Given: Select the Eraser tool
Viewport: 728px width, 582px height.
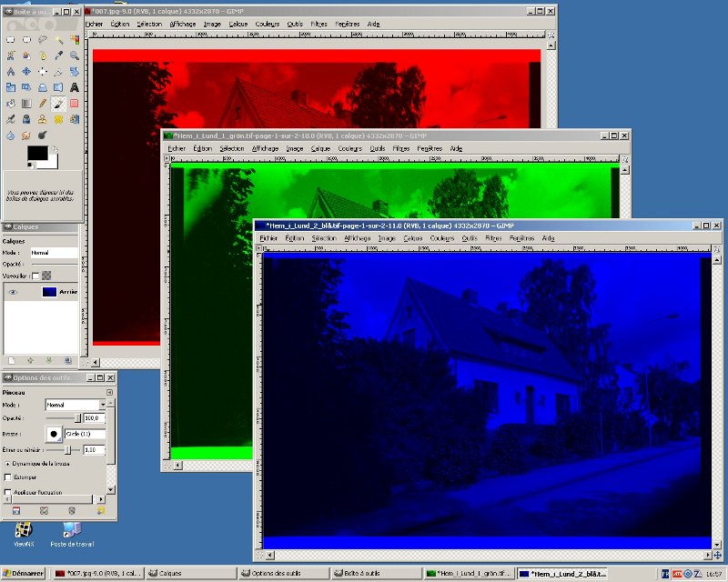Looking at the screenshot, I should point(75,103).
